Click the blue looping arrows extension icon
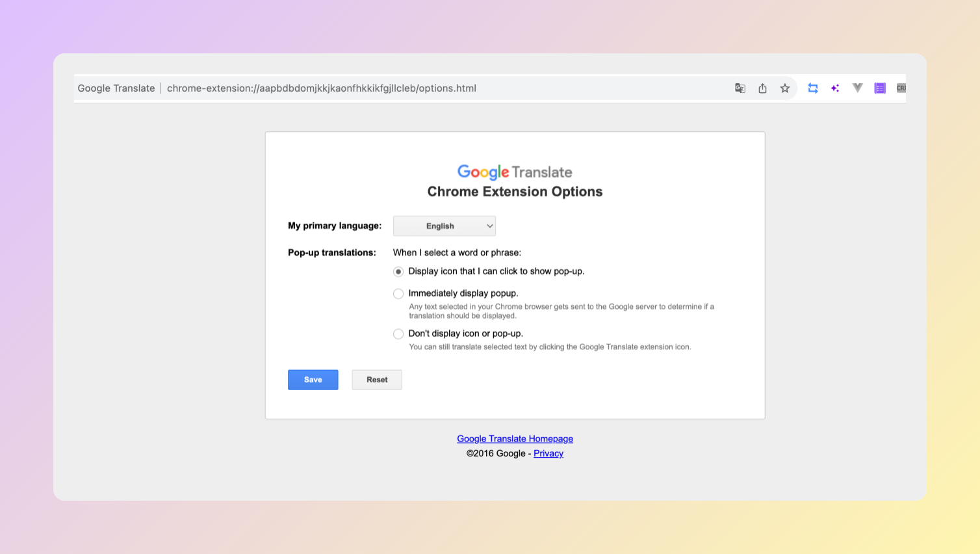980x554 pixels. [813, 88]
